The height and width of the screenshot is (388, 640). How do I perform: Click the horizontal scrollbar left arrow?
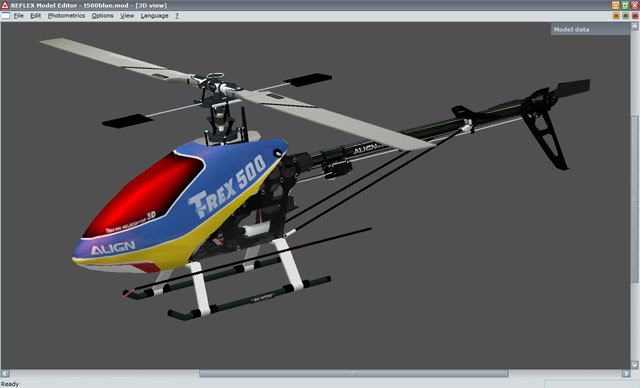(5, 373)
